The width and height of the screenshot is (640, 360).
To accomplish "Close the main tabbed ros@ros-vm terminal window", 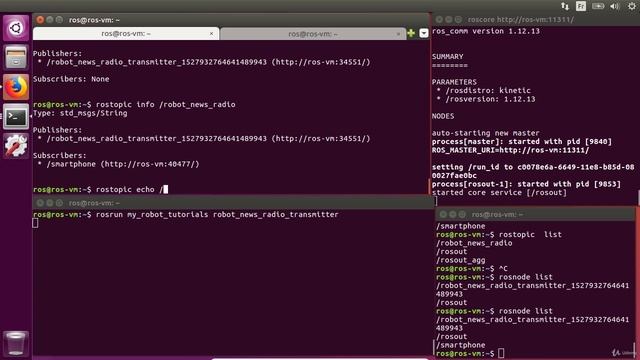I will pos(40,20).
